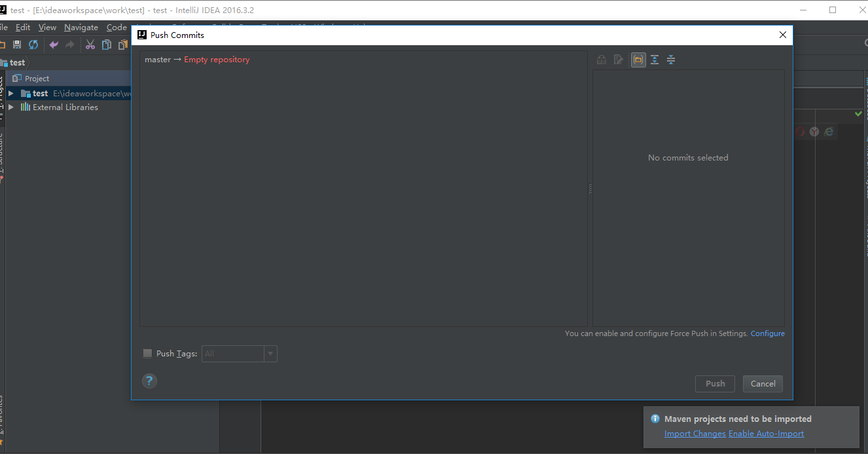
Task: Click the Project tool window header label
Action: 37,79
